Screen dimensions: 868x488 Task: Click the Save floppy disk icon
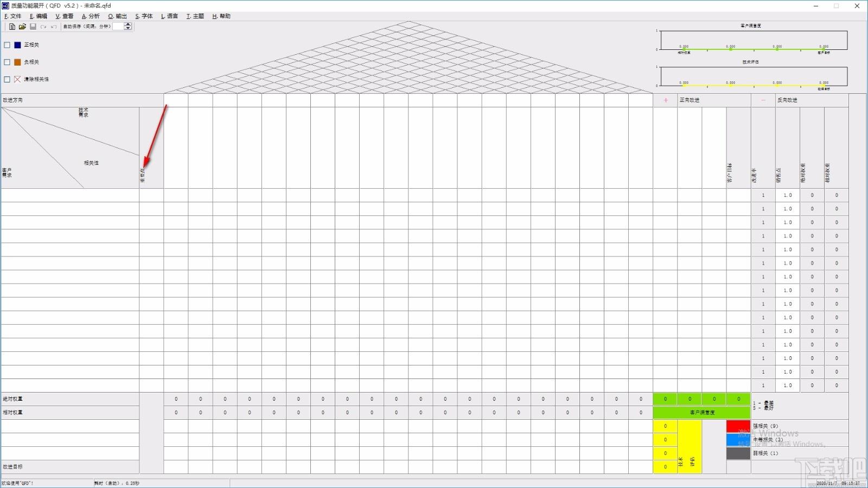(33, 27)
